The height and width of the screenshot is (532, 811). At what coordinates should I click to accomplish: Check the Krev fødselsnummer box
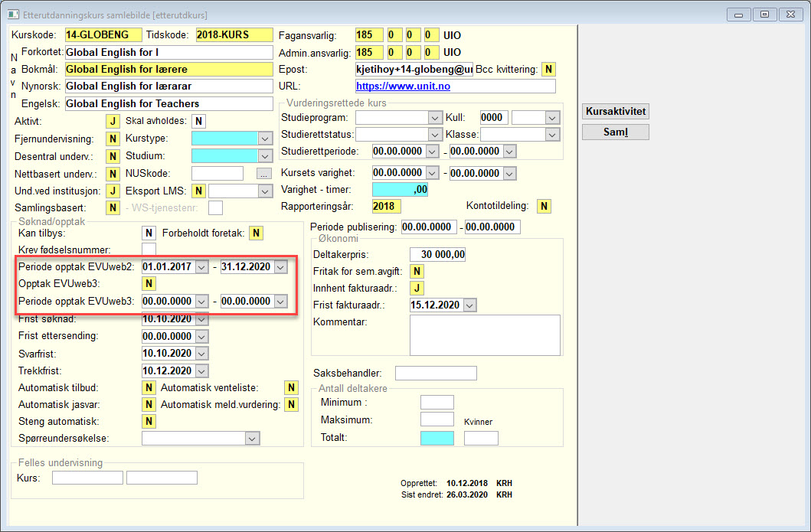pyautogui.click(x=149, y=250)
